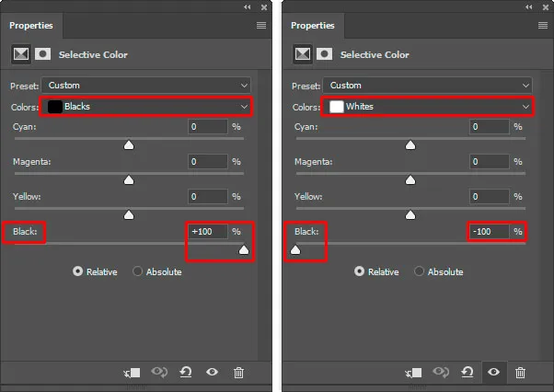Click the Selective Color title in the left panel

(93, 54)
